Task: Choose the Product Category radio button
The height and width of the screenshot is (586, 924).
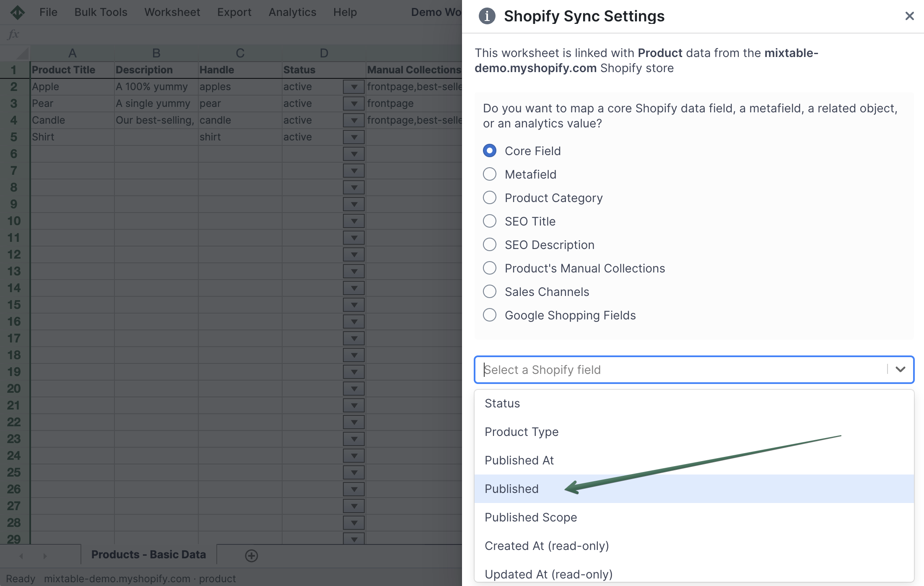Action: [x=489, y=197]
